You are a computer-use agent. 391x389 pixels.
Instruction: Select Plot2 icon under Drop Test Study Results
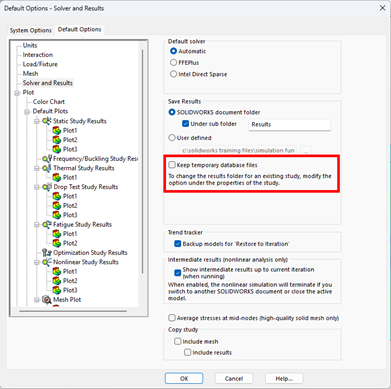point(57,205)
